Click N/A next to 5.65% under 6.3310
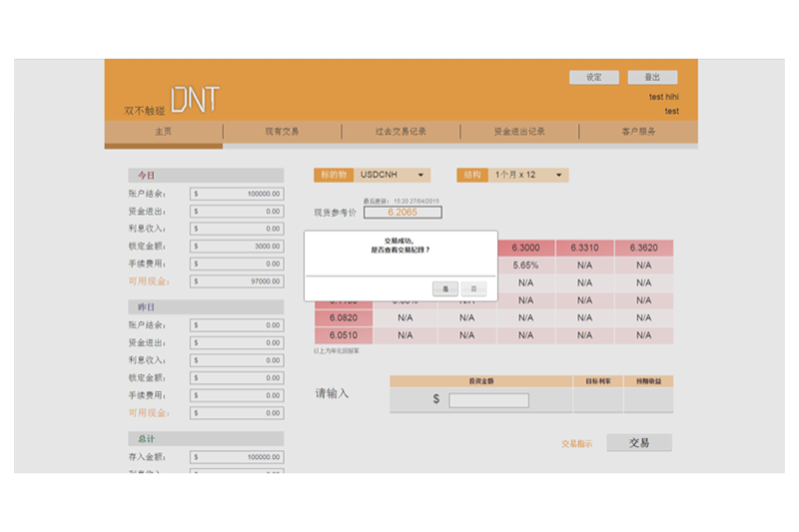799x532 pixels. (x=584, y=266)
